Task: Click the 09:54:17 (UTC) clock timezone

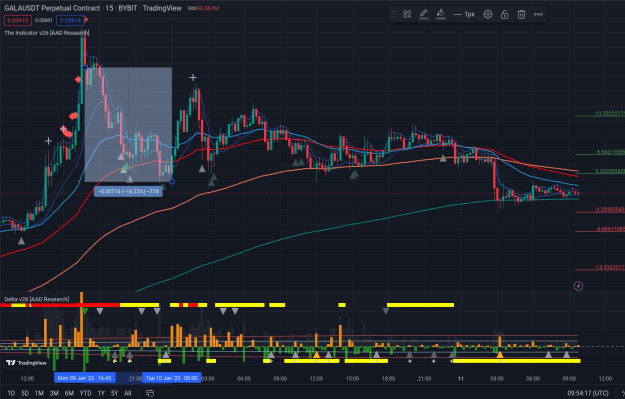Action: click(x=588, y=393)
